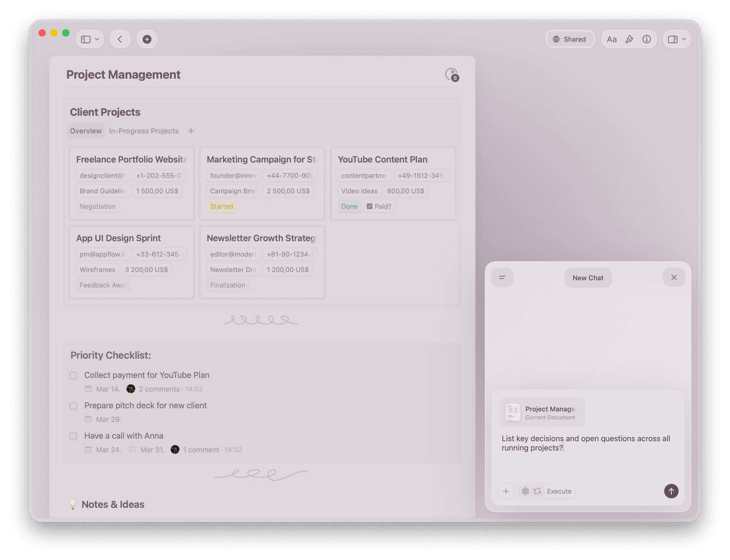The image size is (730, 560).
Task: Click the Shared button
Action: (x=569, y=39)
